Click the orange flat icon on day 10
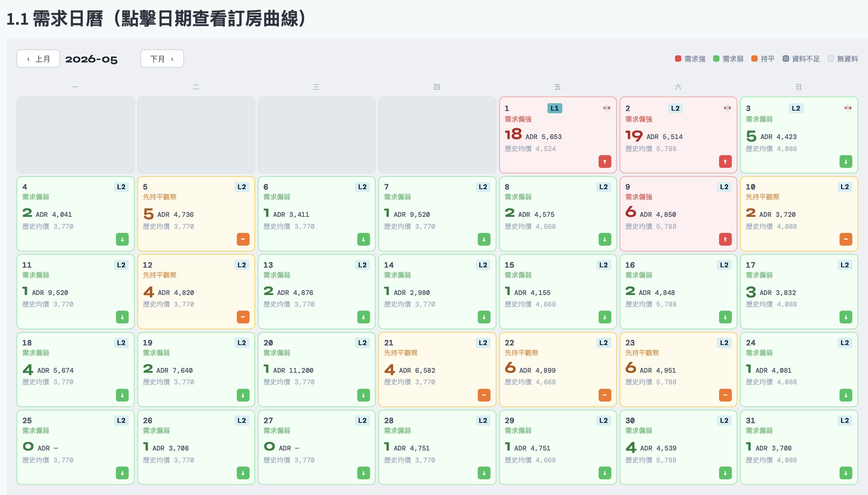The image size is (868, 495). pos(846,239)
